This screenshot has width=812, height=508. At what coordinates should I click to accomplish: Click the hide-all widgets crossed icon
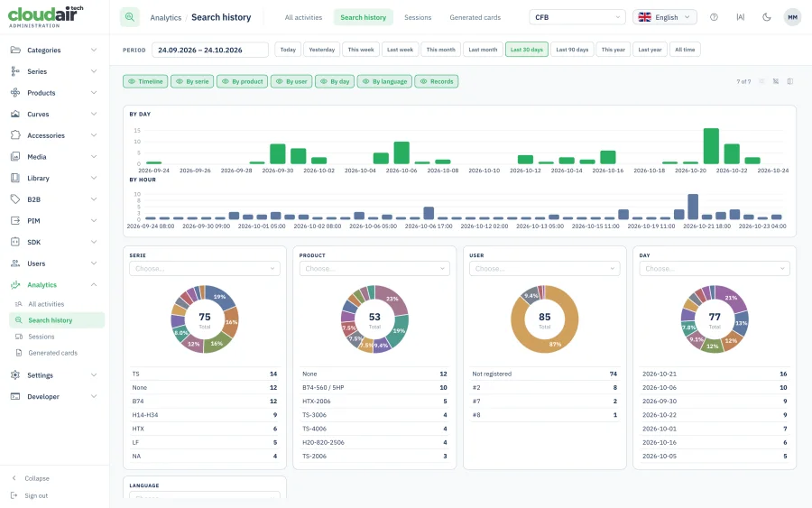pos(776,81)
